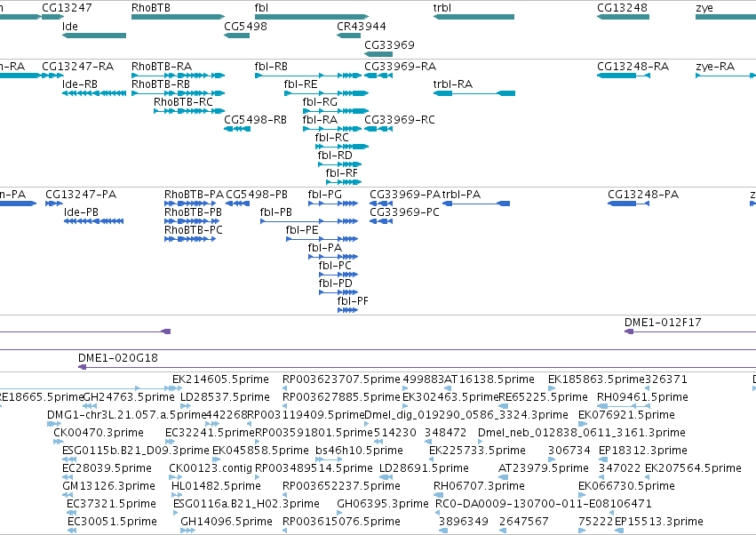Select transcript fbl-RB
This screenshot has width=756, height=535.
point(271,67)
